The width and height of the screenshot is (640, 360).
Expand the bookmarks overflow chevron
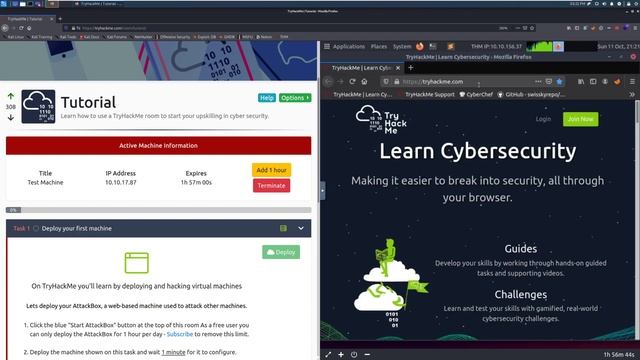tap(632, 94)
